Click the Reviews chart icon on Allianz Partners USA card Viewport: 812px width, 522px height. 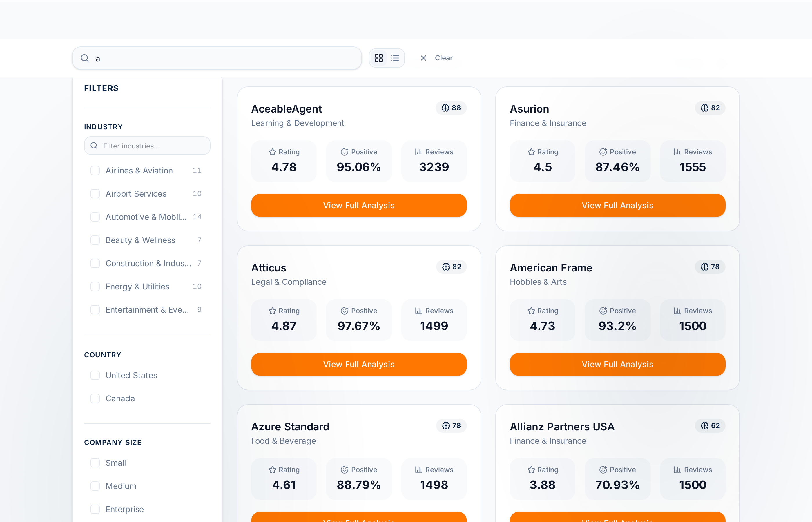click(x=677, y=470)
